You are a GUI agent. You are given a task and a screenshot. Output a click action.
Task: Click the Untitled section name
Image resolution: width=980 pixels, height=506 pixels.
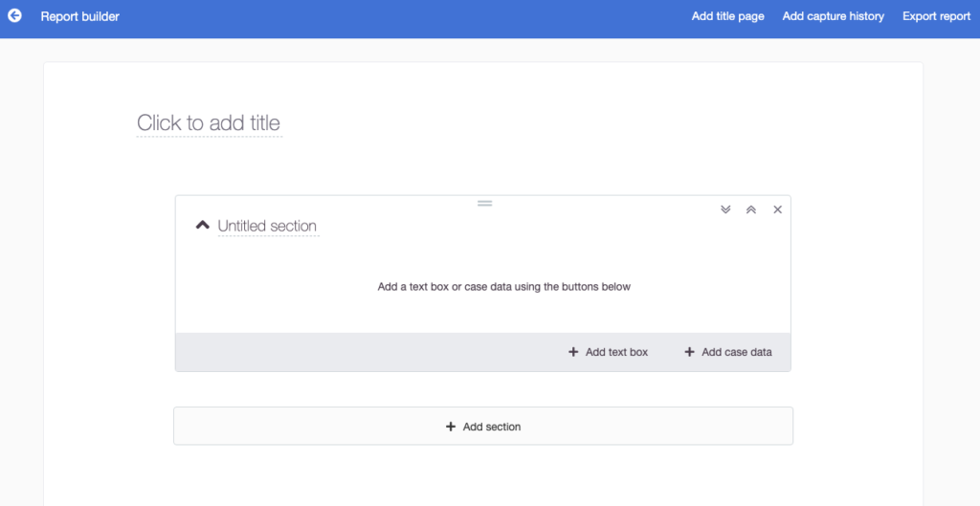(267, 227)
